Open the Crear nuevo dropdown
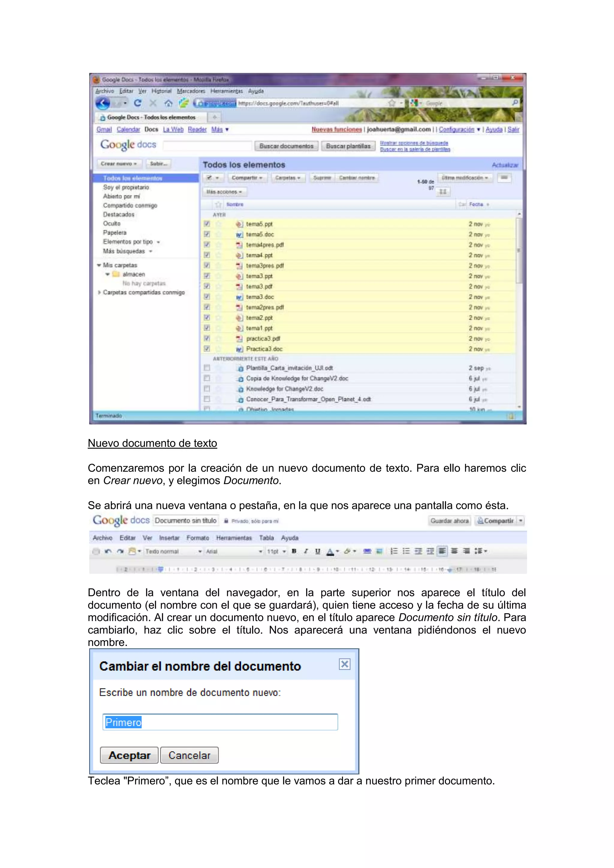This screenshot has height=868, width=614. tap(119, 164)
